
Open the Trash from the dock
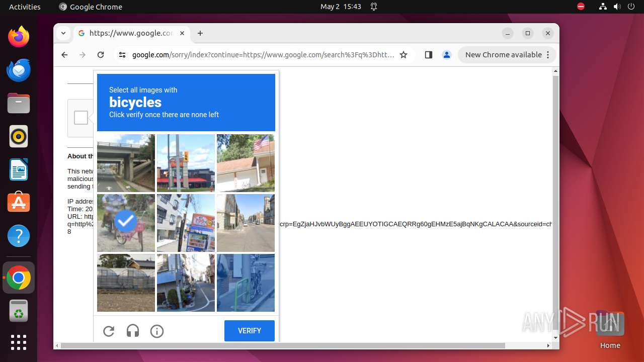coord(19,311)
